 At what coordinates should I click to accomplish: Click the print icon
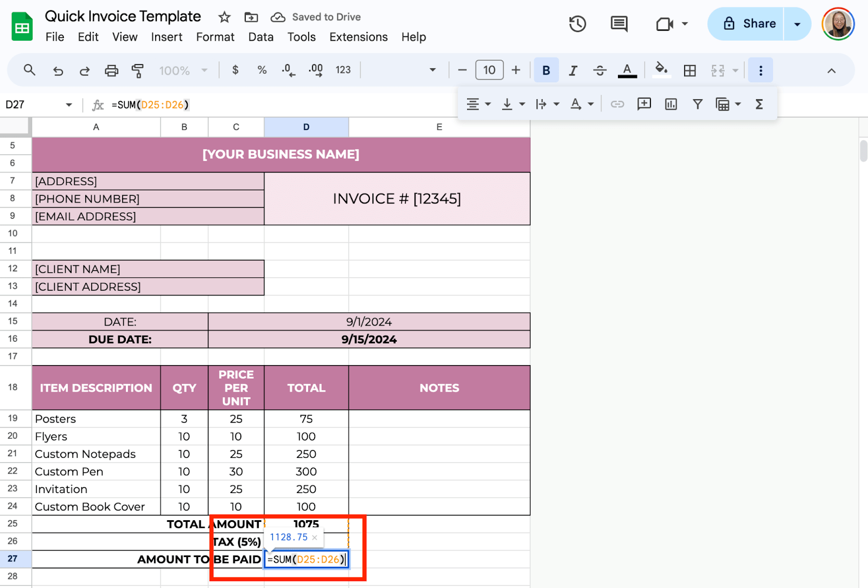(x=111, y=71)
